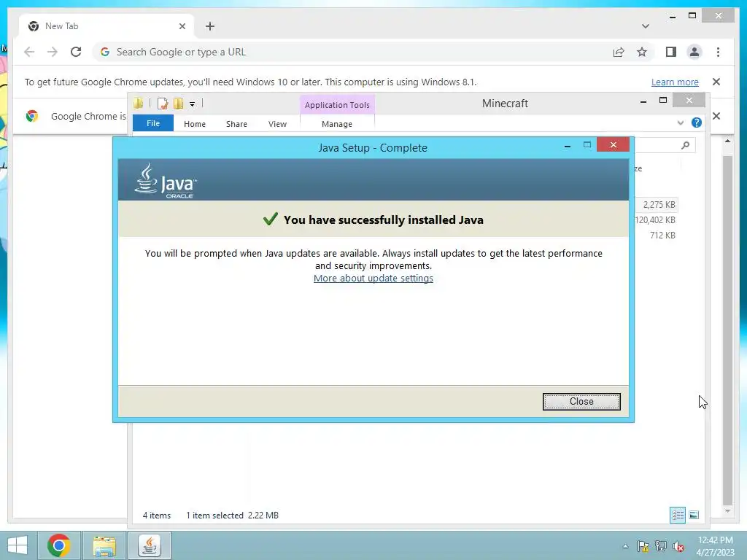Screen dimensions: 747x560
Task: Click Java installer taskbar icon
Action: [150, 545]
